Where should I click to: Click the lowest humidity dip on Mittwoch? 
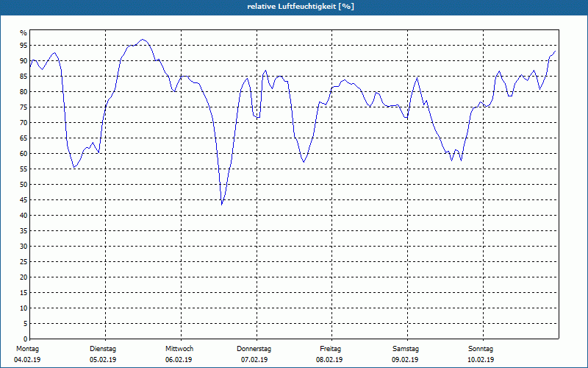tap(222, 205)
